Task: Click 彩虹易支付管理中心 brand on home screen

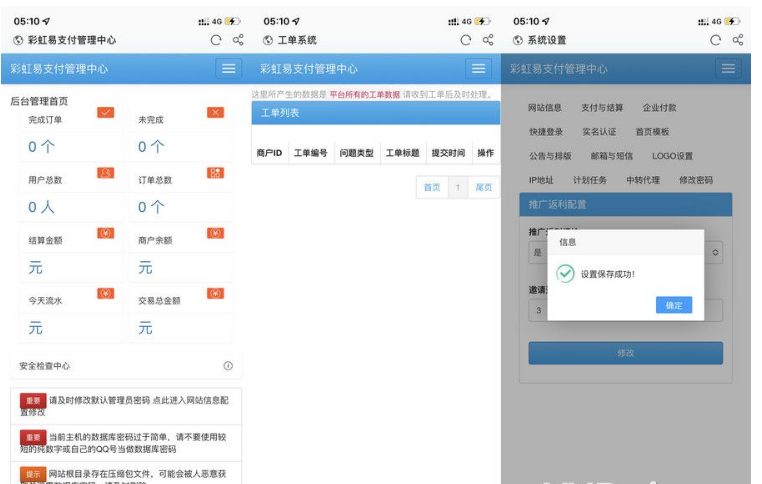Action: coord(59,69)
